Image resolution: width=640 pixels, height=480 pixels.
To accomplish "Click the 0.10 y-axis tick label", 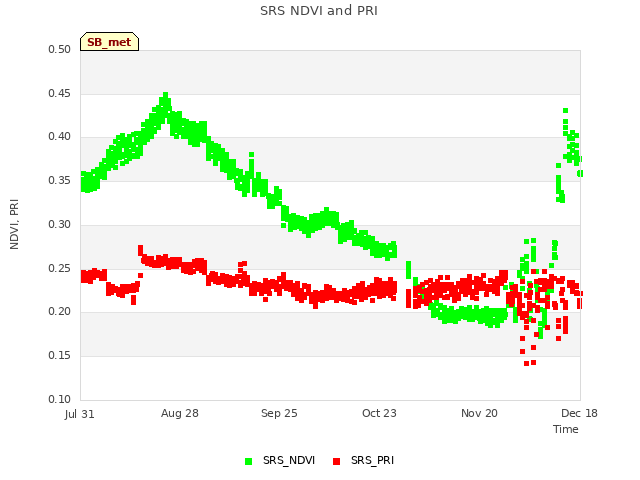I will 60,399.
